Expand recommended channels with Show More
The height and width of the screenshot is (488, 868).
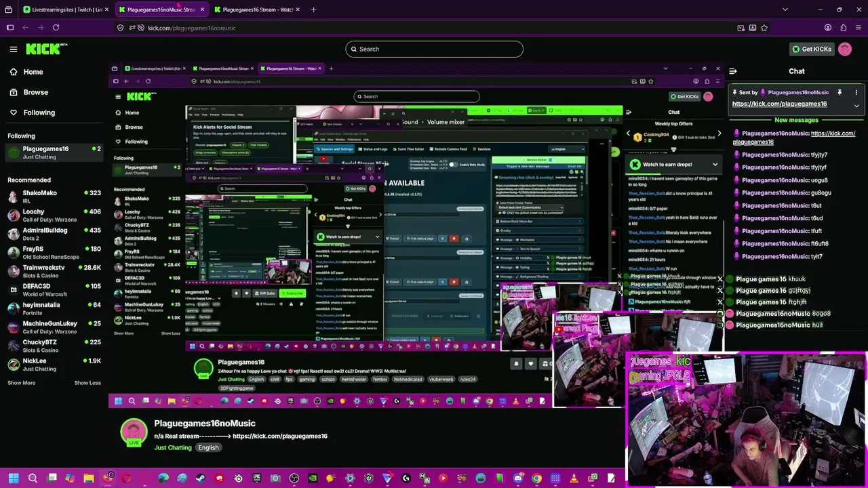pos(21,383)
